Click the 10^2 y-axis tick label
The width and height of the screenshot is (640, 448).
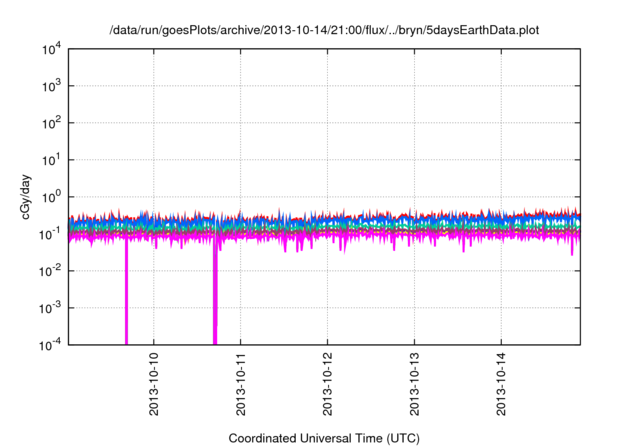(51, 123)
